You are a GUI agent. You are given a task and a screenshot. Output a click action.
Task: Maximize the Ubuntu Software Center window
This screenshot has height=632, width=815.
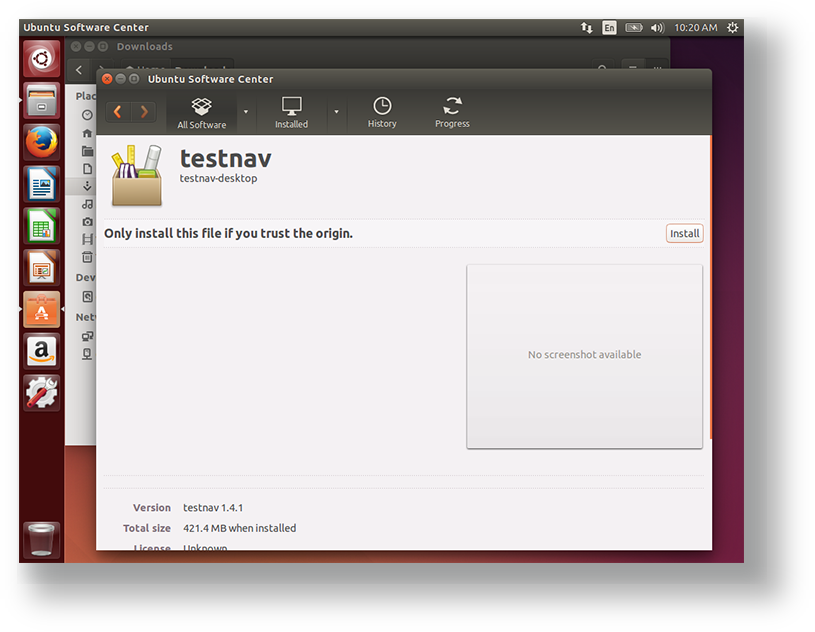pos(134,79)
